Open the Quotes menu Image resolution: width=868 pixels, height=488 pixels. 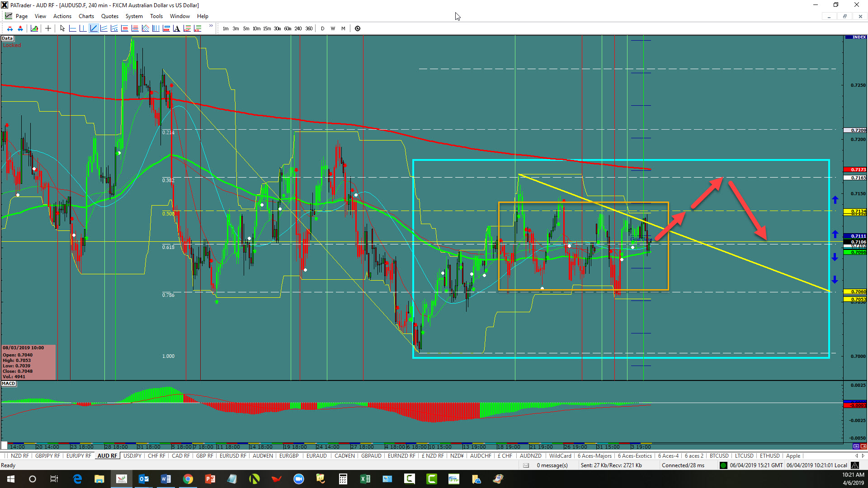109,16
